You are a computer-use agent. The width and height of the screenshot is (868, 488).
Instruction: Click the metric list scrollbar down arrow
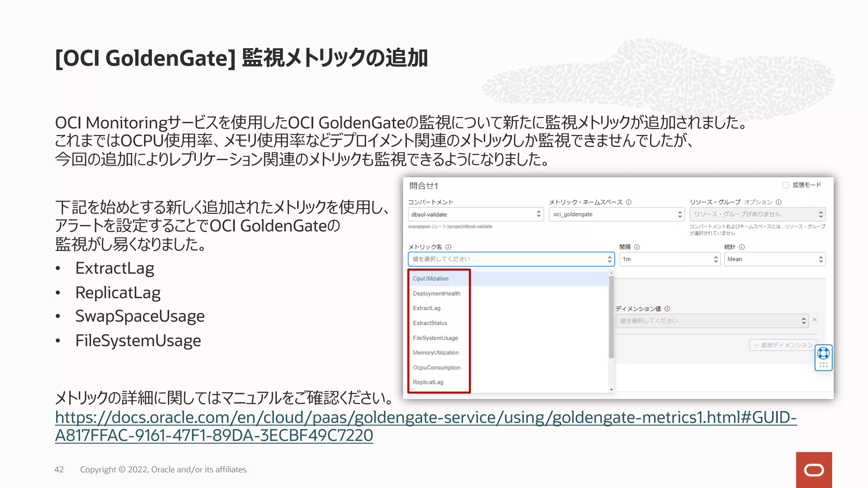(x=611, y=390)
